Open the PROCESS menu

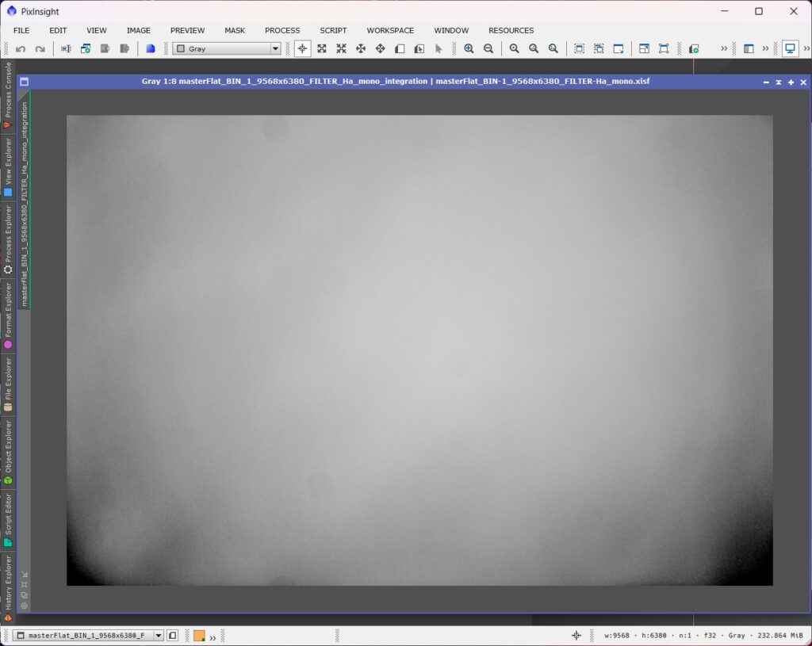[282, 31]
